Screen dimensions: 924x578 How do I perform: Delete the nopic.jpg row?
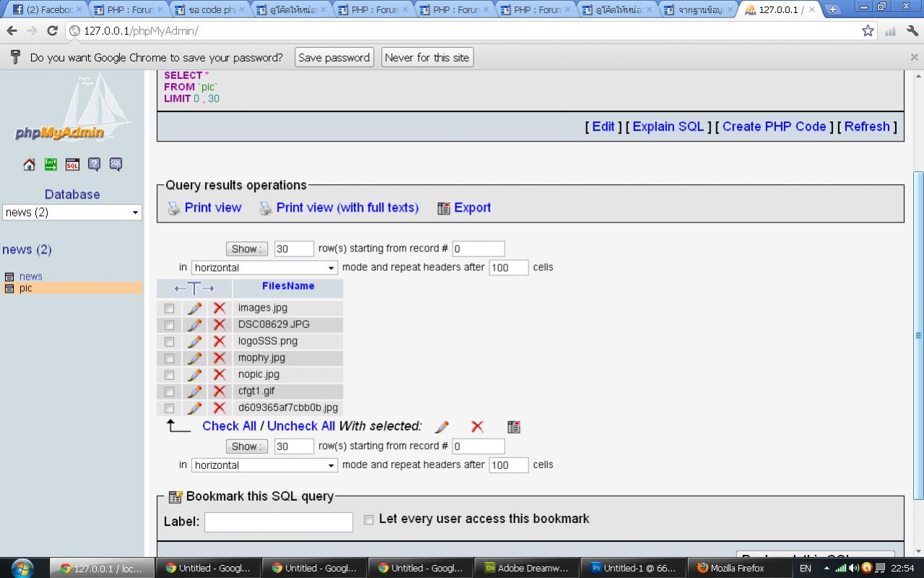click(x=219, y=374)
